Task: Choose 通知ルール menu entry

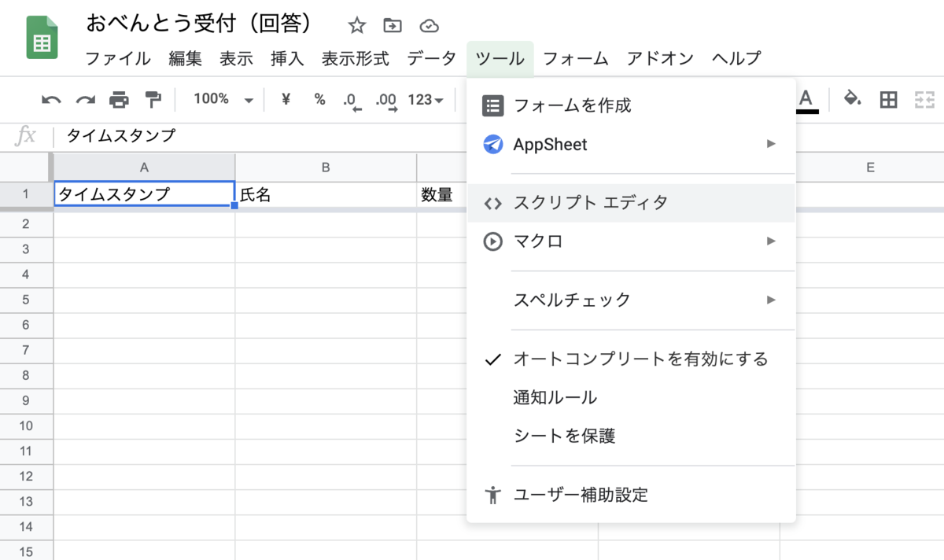Action: point(631,398)
